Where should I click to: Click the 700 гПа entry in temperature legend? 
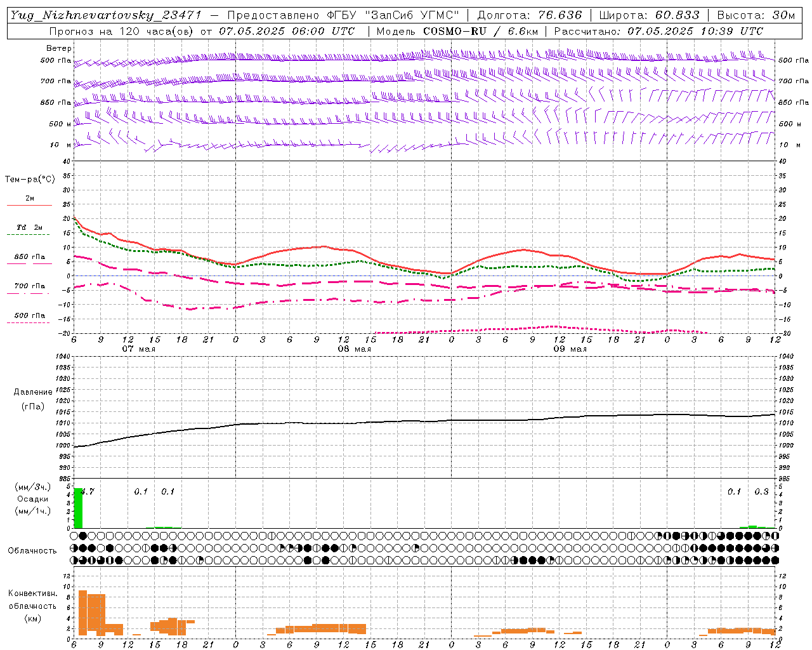[29, 286]
